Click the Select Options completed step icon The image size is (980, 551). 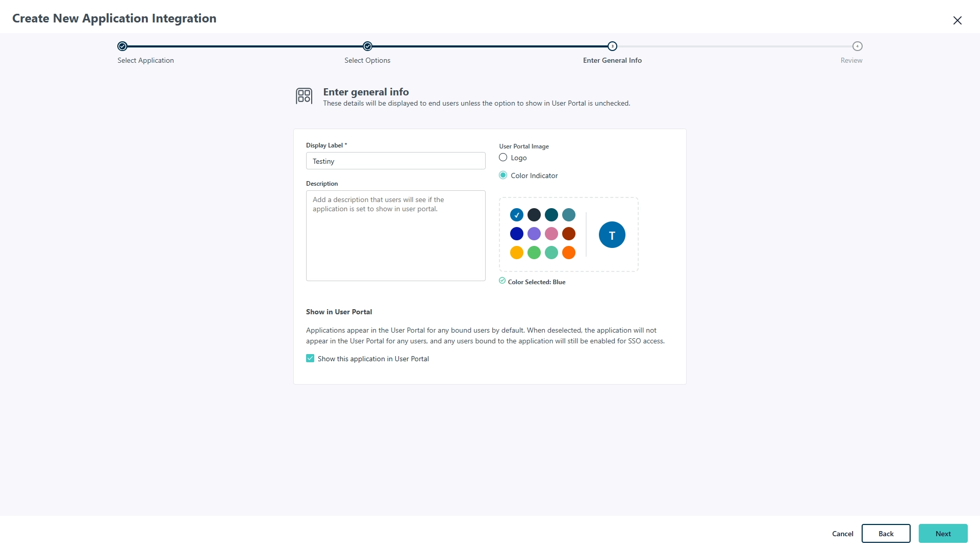pos(367,46)
